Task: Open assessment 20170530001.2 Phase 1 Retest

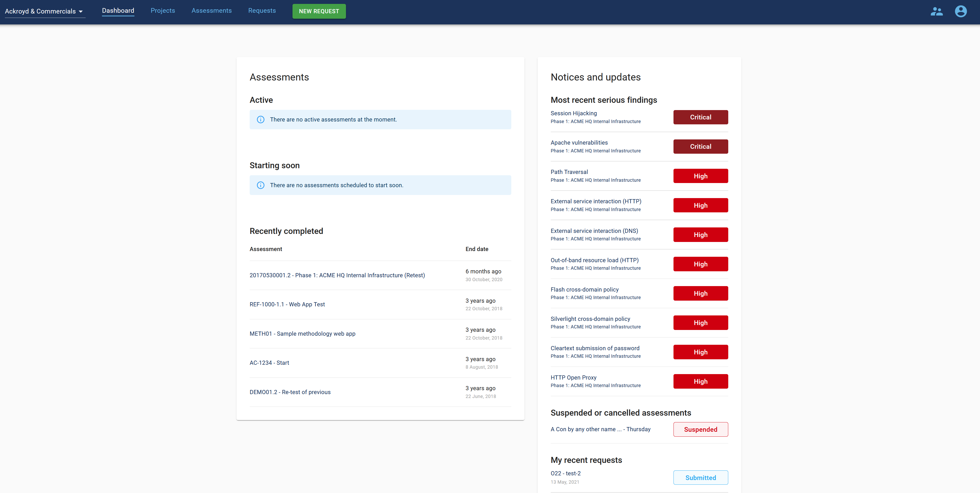Action: (337, 275)
